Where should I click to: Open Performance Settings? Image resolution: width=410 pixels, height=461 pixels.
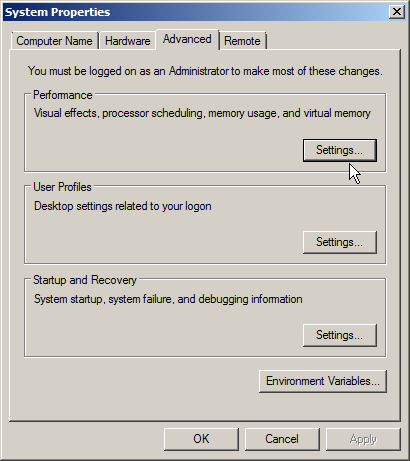[x=340, y=150]
